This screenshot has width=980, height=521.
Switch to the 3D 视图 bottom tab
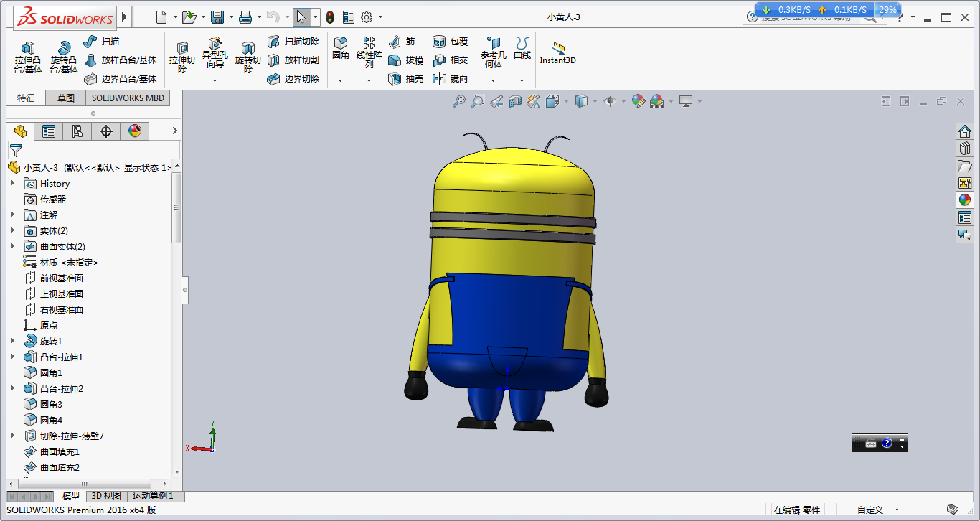point(106,496)
